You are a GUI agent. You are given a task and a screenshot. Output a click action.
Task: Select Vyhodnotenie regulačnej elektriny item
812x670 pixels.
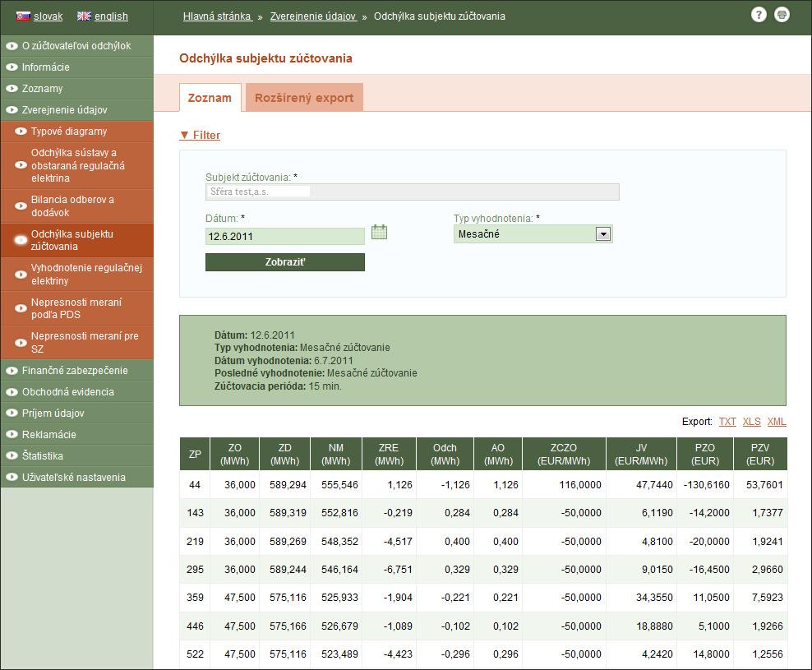76,275
